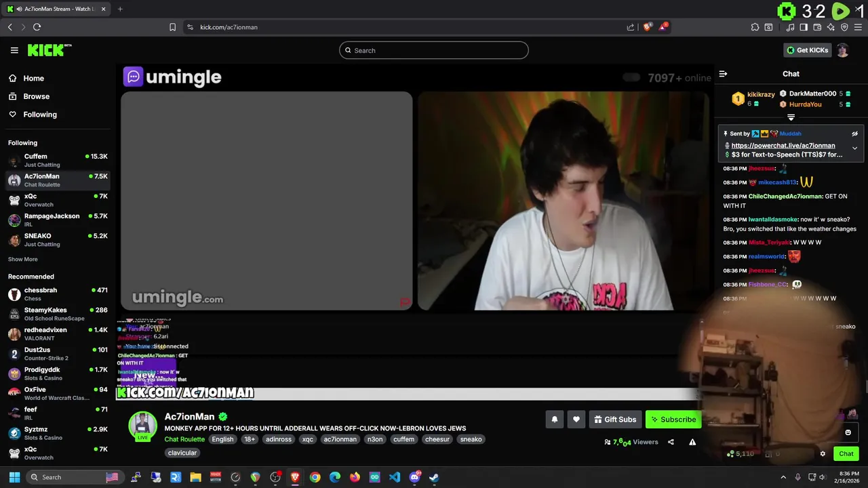Image resolution: width=868 pixels, height=488 pixels.
Task: Click the KICK logo
Action: tap(50, 50)
